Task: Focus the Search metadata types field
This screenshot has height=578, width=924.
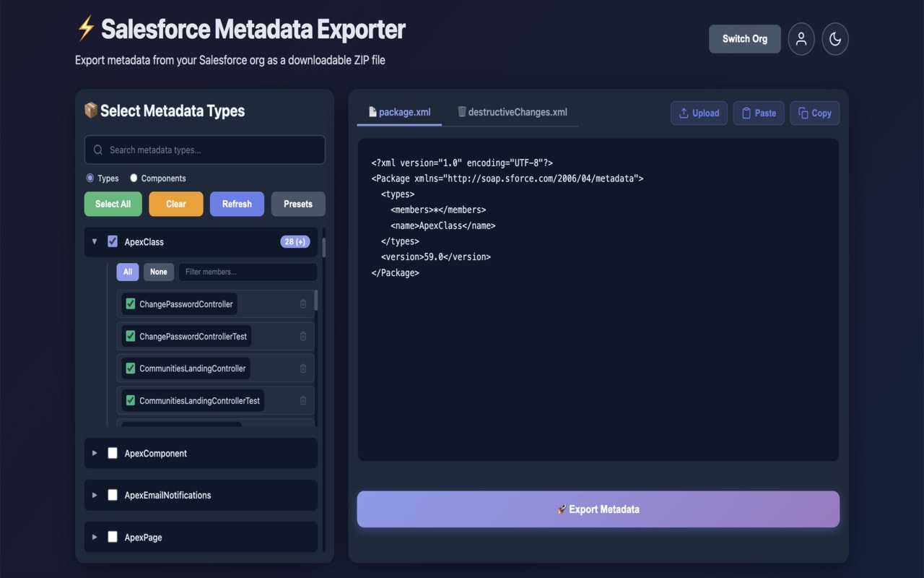Action: coord(205,150)
